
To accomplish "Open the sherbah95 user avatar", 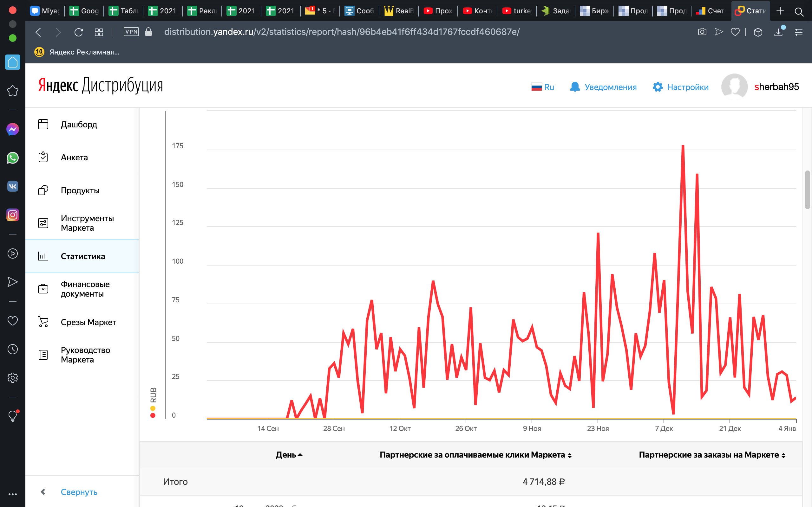I will 734,87.
